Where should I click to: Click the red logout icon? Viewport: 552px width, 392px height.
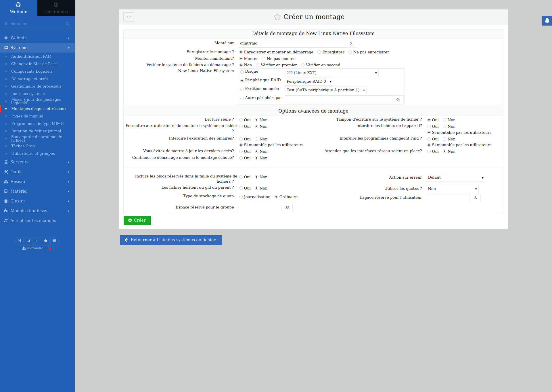tap(50, 248)
